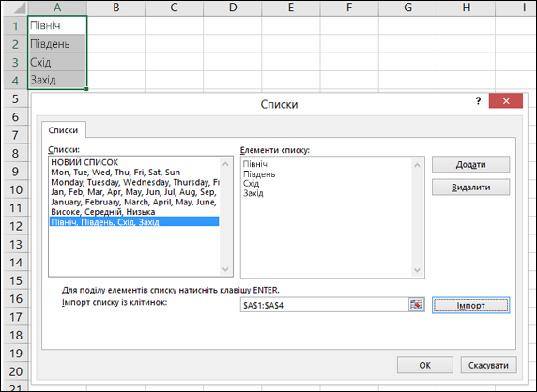Click the fill handle of the selected range

point(86,89)
